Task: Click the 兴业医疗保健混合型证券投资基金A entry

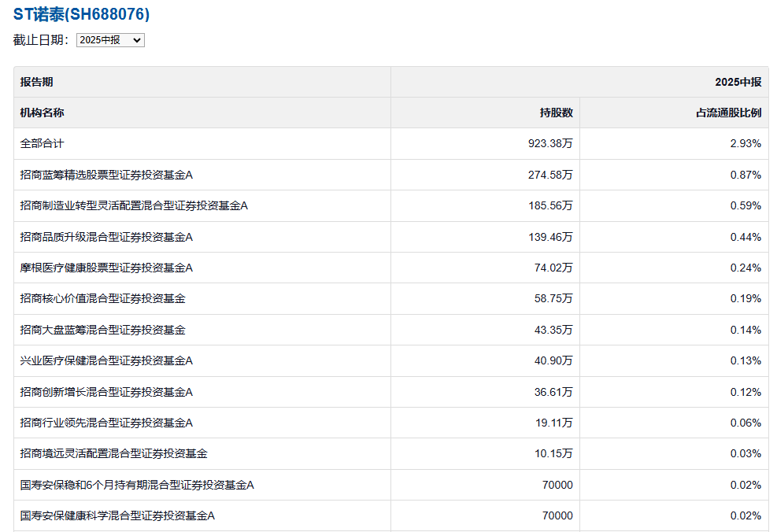Action: tap(104, 360)
